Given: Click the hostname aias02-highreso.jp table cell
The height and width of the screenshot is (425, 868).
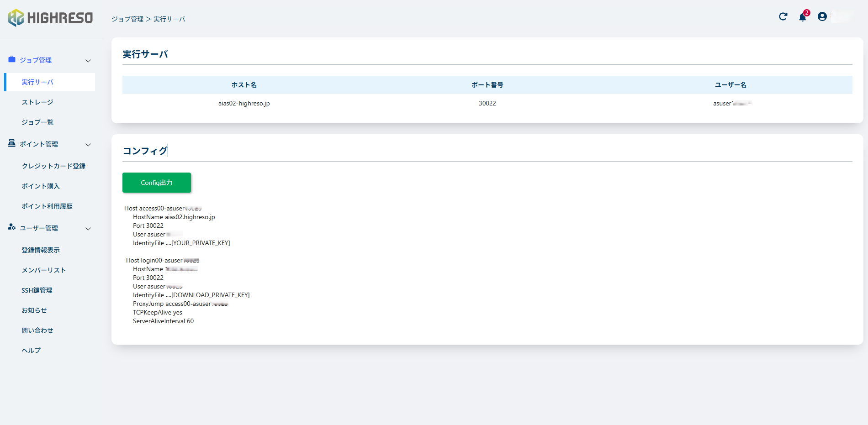Looking at the screenshot, I should [244, 104].
